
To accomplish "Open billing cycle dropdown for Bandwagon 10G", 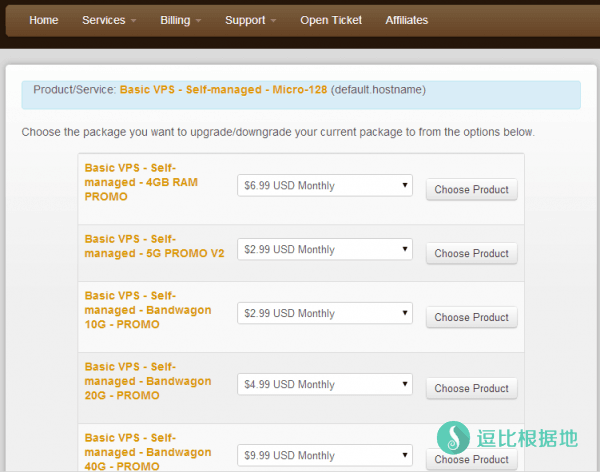I will pos(325,314).
